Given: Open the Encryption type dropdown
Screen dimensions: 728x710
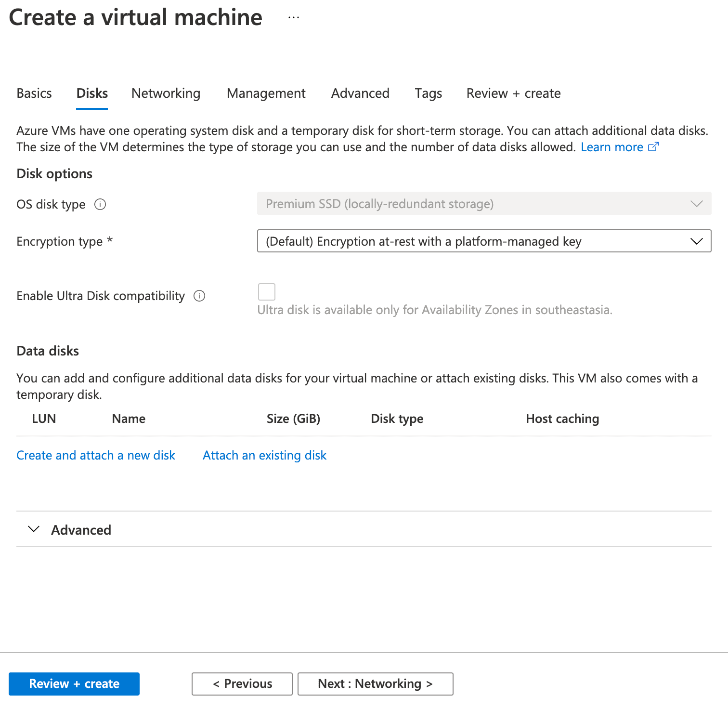Looking at the screenshot, I should coord(484,241).
